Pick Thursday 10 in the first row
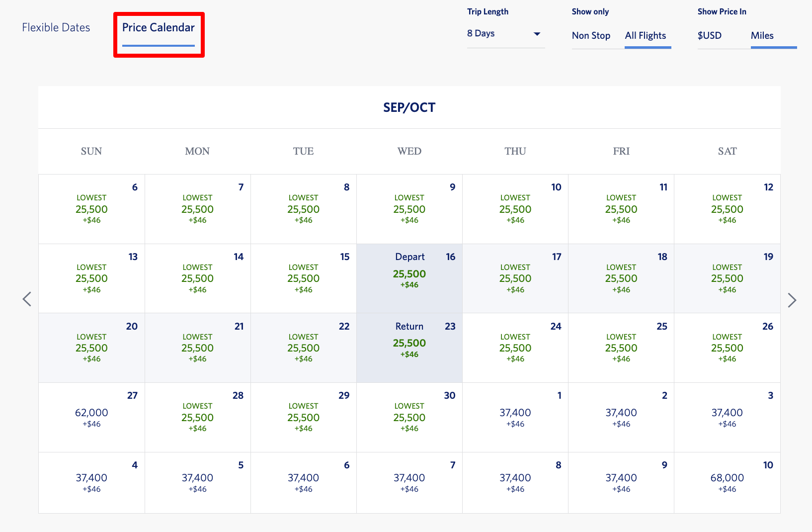 coord(515,209)
